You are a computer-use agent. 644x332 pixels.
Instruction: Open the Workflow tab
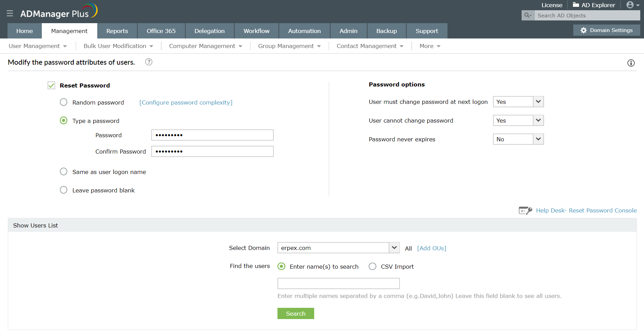[x=256, y=31]
